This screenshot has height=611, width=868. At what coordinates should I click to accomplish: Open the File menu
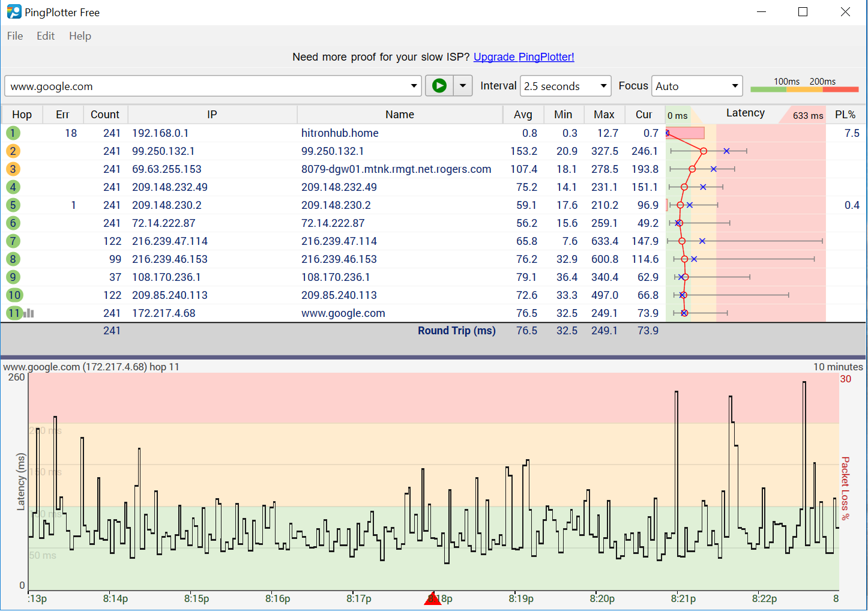[x=15, y=36]
